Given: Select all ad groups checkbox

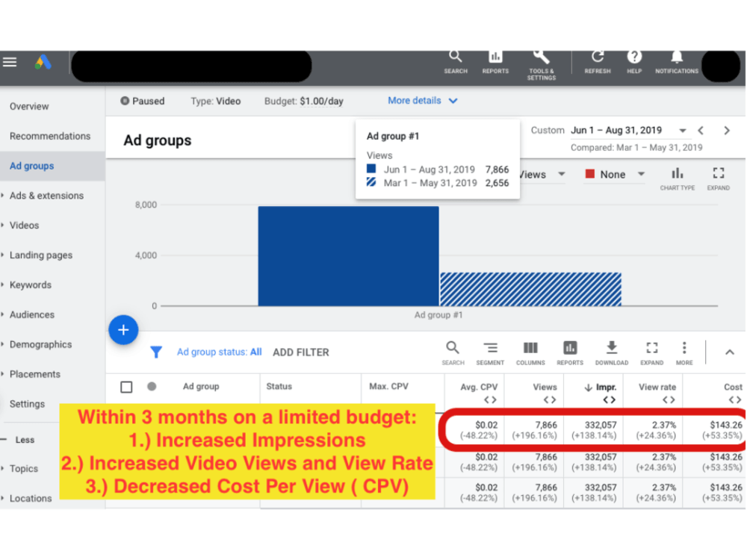Looking at the screenshot, I should (x=126, y=387).
